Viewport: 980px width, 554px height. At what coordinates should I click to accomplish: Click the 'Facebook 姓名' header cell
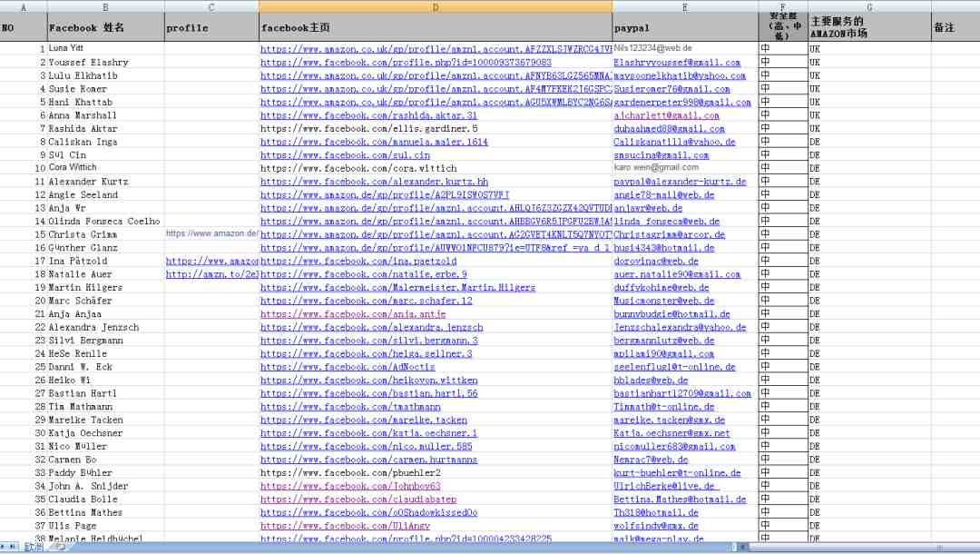click(x=105, y=27)
